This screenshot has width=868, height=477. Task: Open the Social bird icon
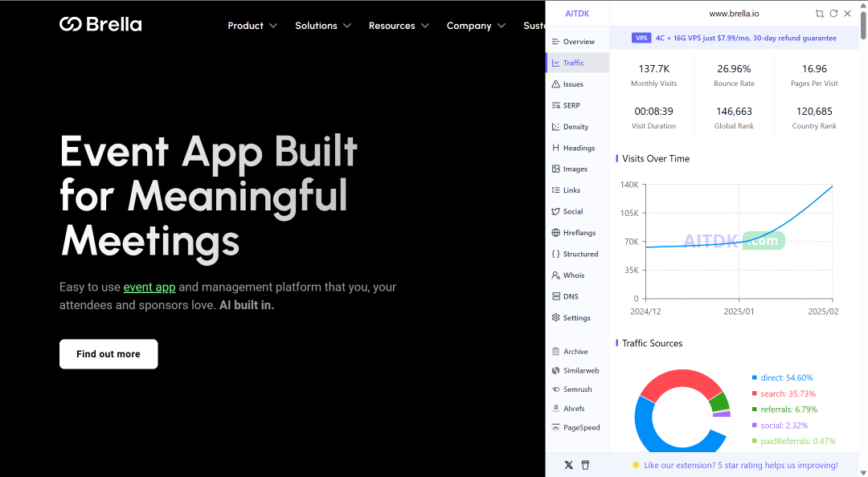556,211
